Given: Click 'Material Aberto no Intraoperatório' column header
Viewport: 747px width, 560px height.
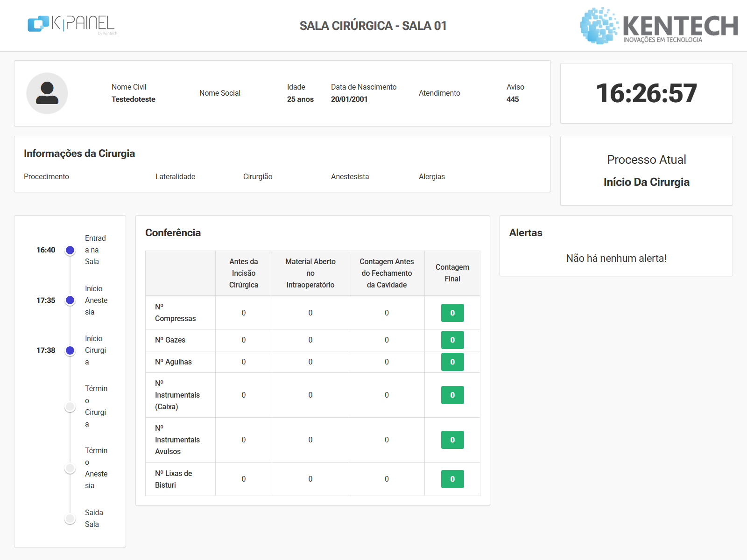Looking at the screenshot, I should point(310,273).
